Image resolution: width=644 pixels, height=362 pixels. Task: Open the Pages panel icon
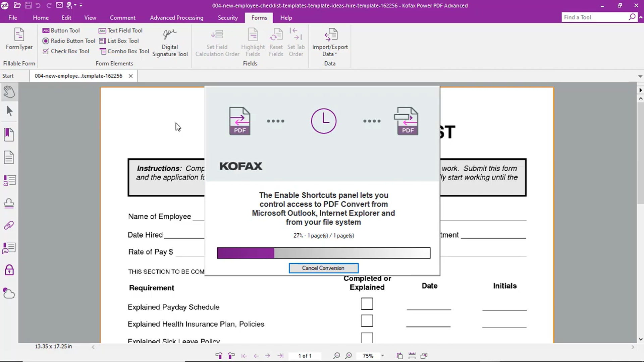click(x=9, y=157)
